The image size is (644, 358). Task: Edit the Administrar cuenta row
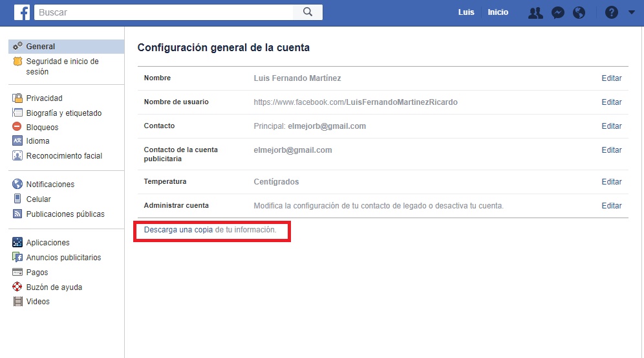click(x=611, y=206)
